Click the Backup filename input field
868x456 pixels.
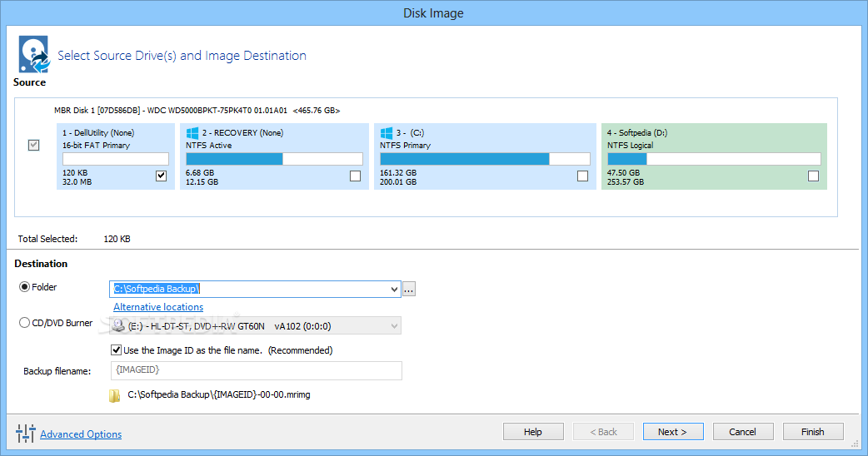pyautogui.click(x=257, y=370)
